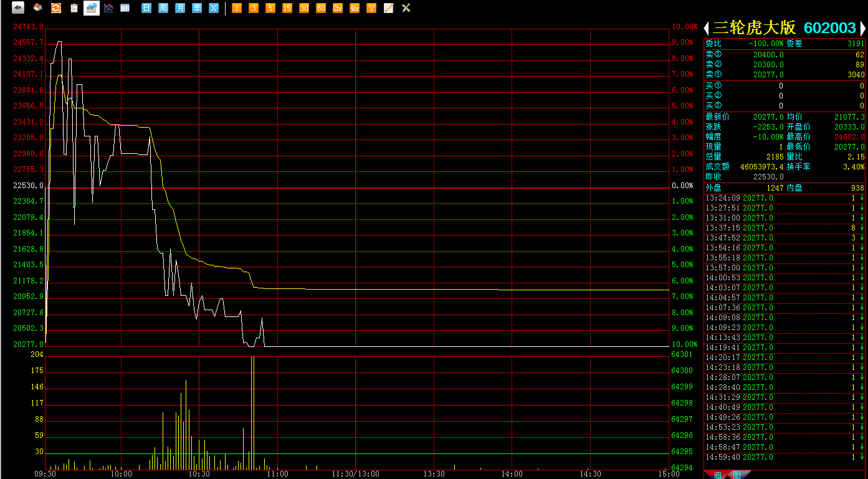Click the 细 tab at bottom right
This screenshot has height=479, width=868.
(x=717, y=475)
